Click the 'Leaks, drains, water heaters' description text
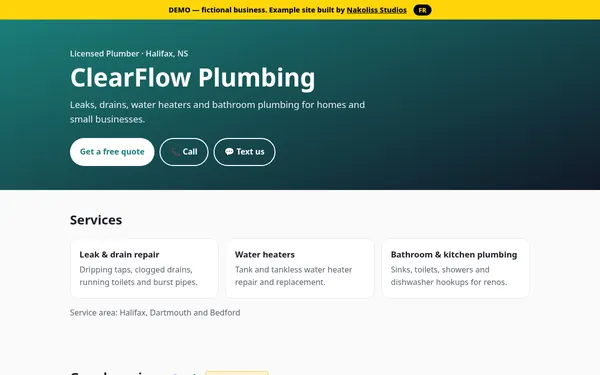This screenshot has width=600, height=375. pos(217,112)
